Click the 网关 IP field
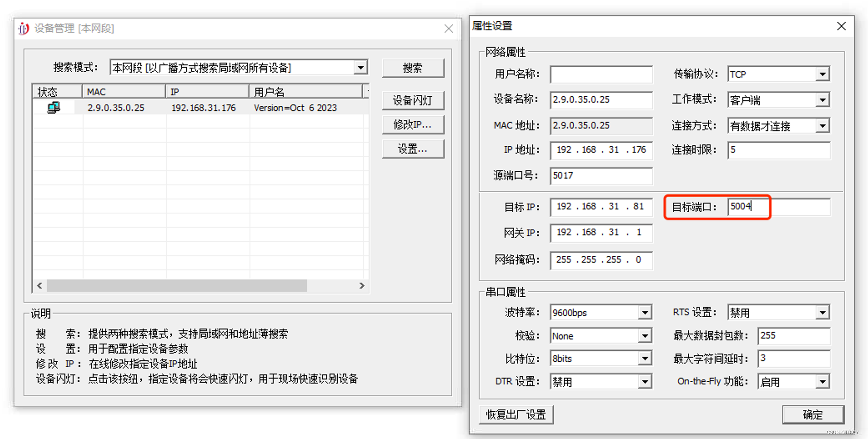868x439 pixels. 602,233
